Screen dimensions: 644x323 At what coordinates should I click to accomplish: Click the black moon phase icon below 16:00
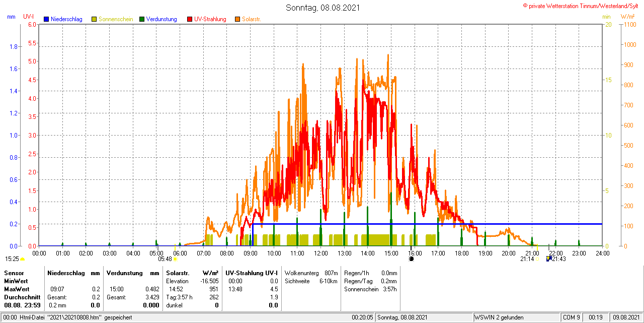[412, 259]
